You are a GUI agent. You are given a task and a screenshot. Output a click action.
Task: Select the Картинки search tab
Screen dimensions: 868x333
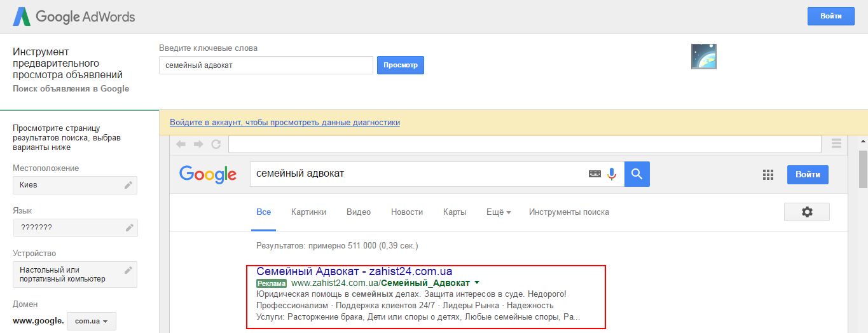click(x=308, y=212)
